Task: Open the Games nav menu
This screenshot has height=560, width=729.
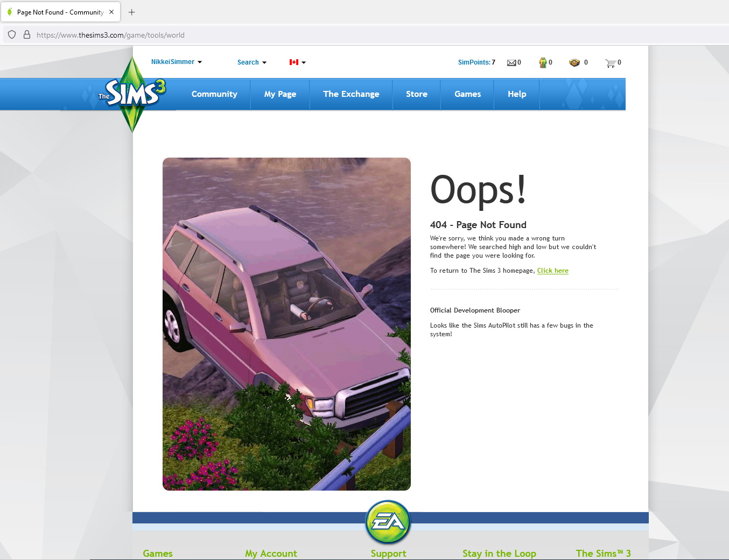Action: (467, 94)
